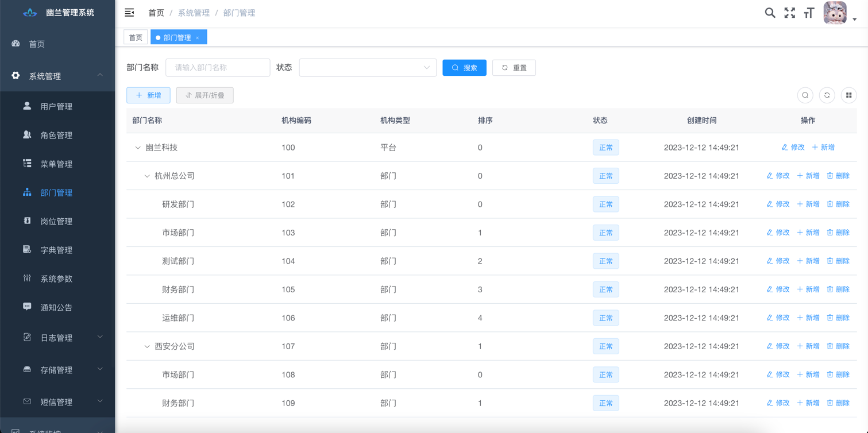The width and height of the screenshot is (868, 433).
Task: Click the 搜索 button
Action: 464,68
